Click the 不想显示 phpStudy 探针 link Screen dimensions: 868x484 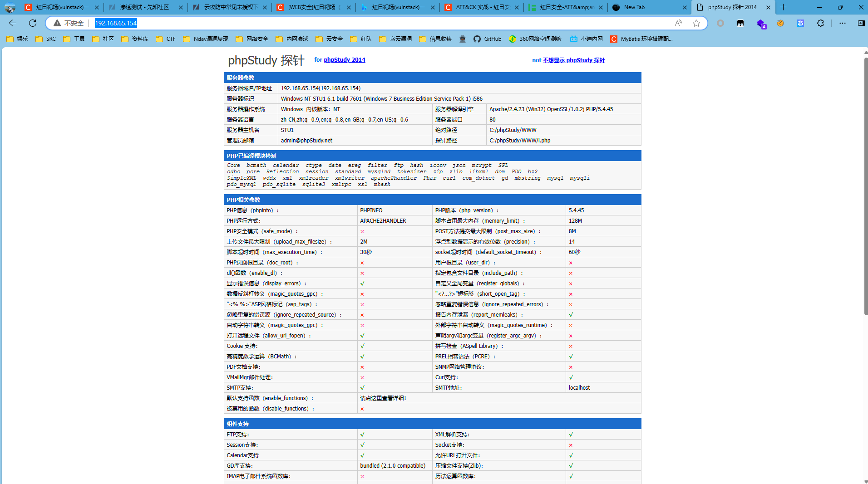(x=573, y=60)
